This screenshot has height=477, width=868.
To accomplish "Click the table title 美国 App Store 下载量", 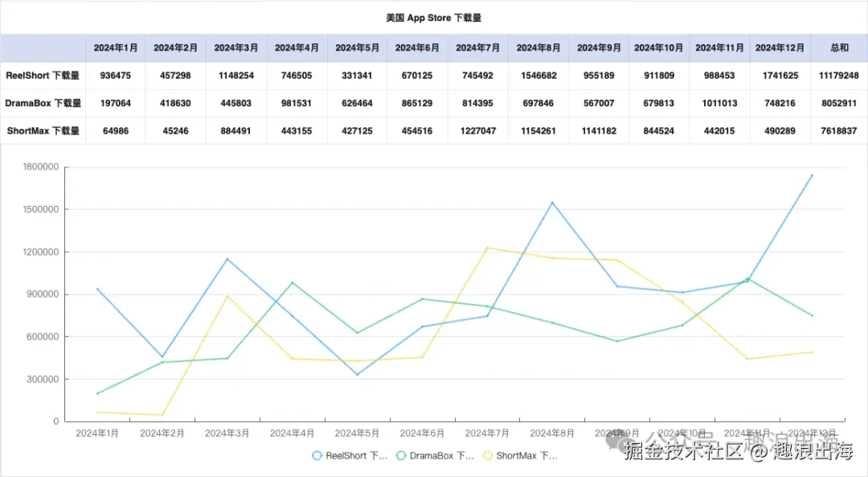I will tap(433, 18).
